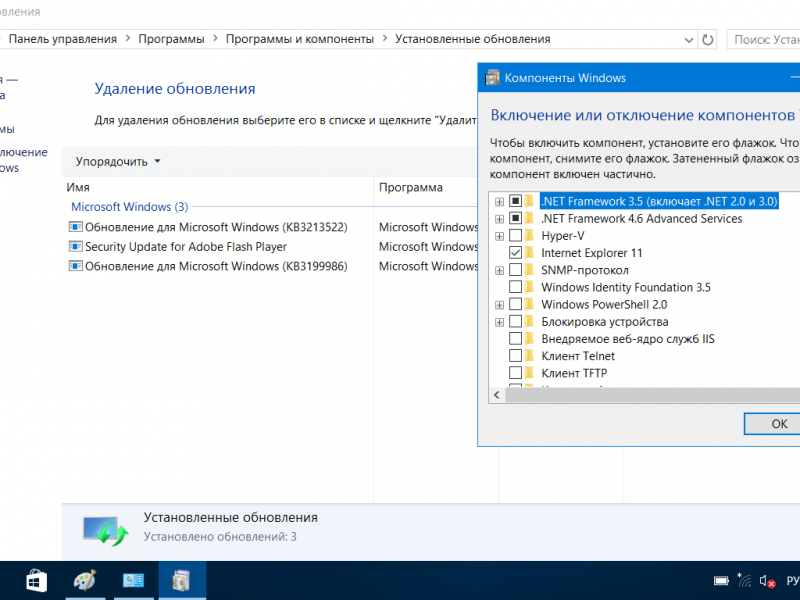Click the search box in Installed Updates
800x600 pixels.
point(763,39)
